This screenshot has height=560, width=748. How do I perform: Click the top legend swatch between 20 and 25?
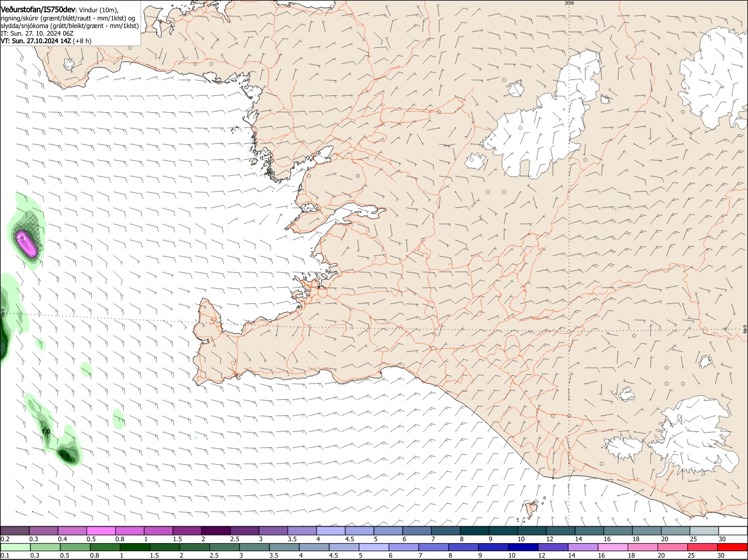tap(676, 530)
